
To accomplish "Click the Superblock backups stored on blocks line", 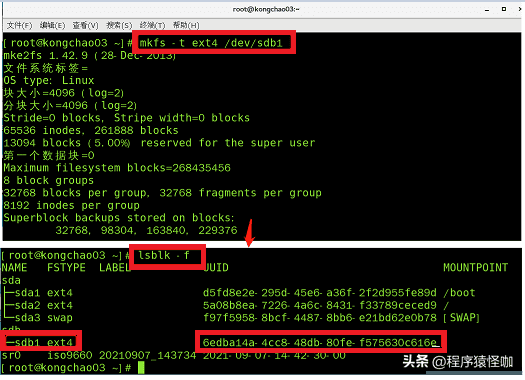I will 119,218.
